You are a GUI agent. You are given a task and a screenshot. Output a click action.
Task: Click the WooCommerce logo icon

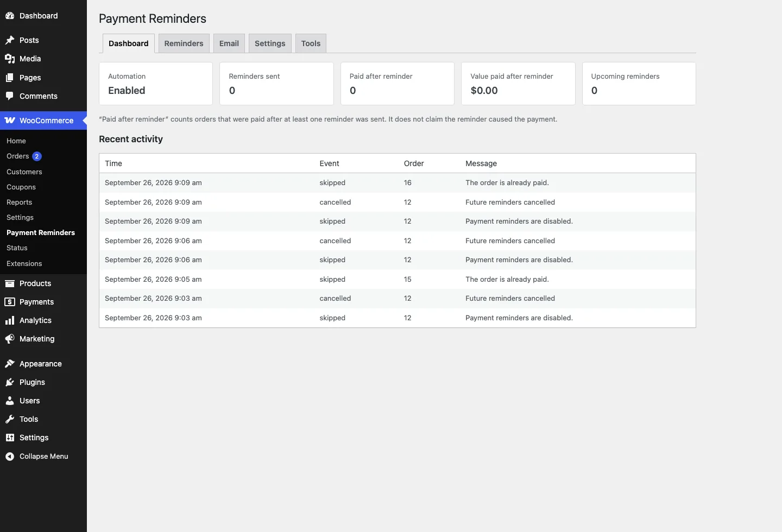10,121
